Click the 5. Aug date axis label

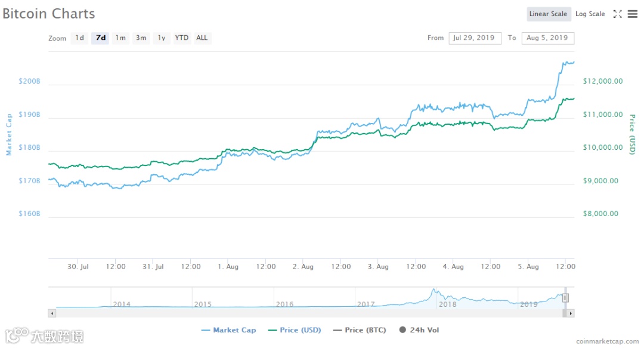click(528, 267)
